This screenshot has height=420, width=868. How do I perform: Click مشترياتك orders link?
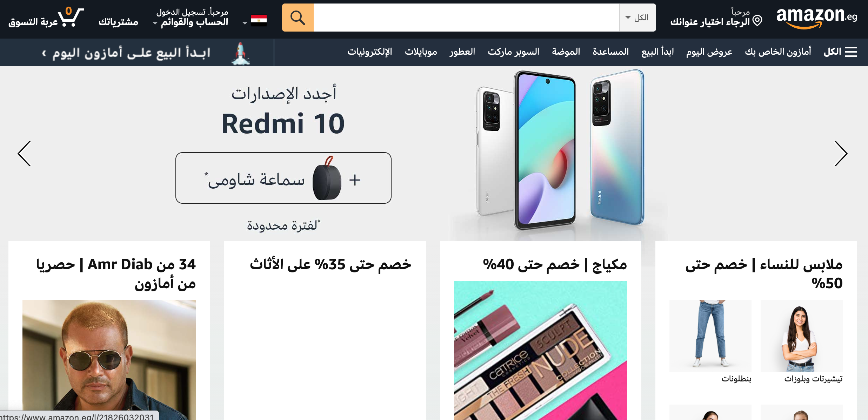pos(118,22)
